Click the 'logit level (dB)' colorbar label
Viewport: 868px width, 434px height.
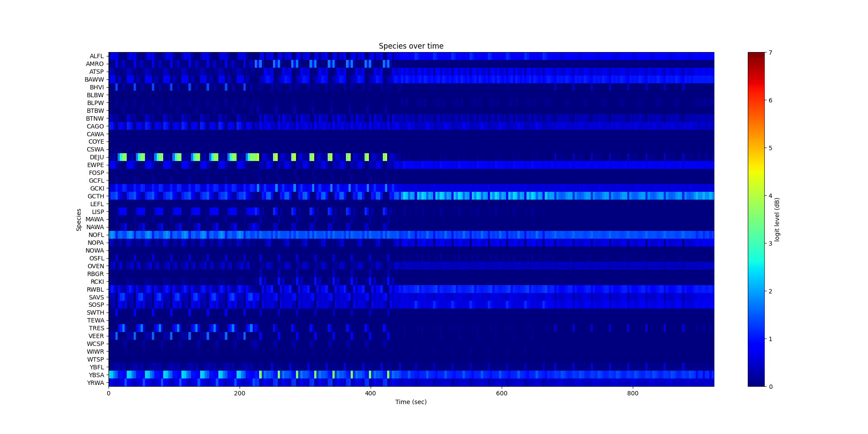click(x=777, y=220)
